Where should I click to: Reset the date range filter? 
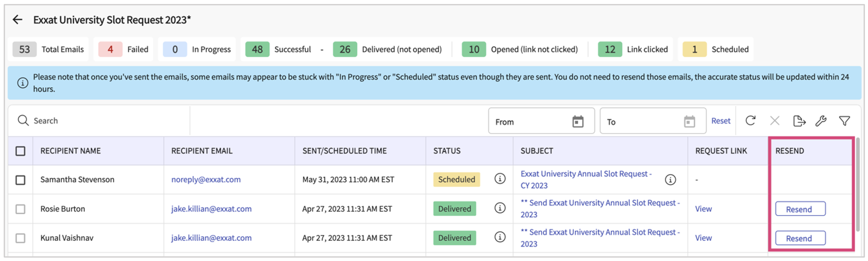click(x=721, y=121)
